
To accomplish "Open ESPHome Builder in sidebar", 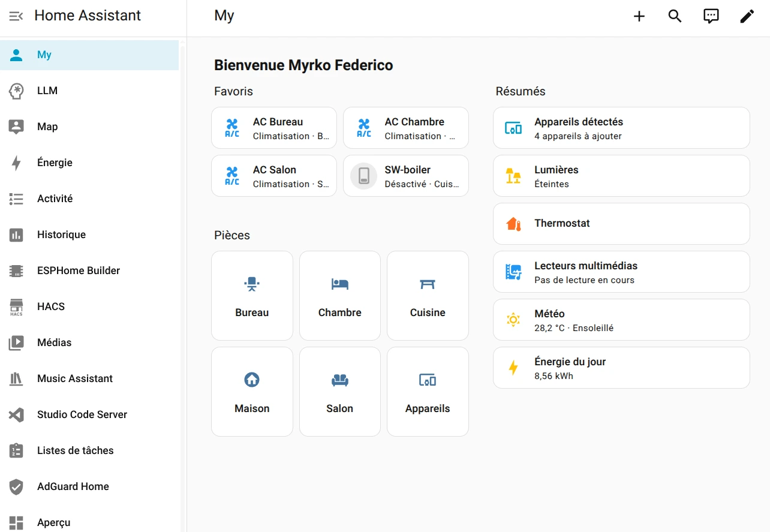I will coord(78,270).
